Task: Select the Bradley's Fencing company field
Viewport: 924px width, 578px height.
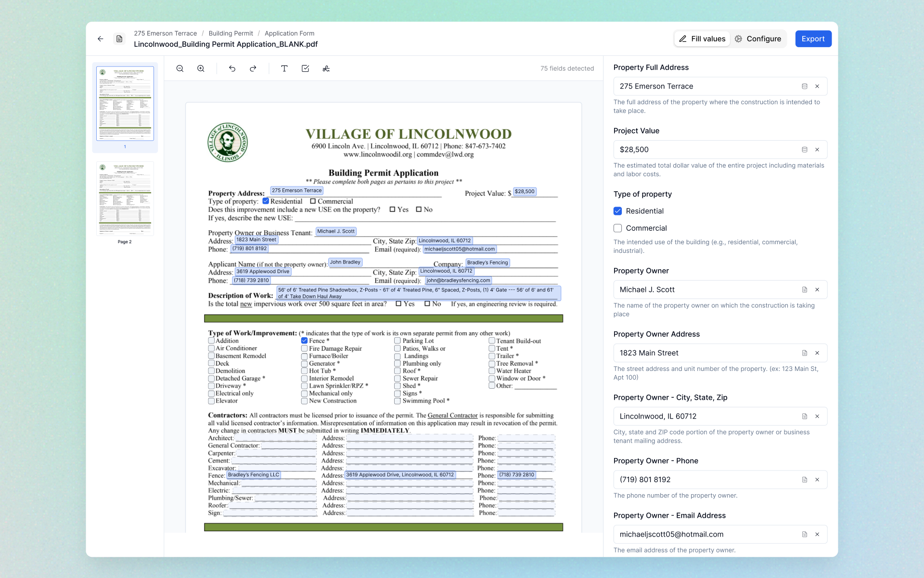Action: (488, 263)
